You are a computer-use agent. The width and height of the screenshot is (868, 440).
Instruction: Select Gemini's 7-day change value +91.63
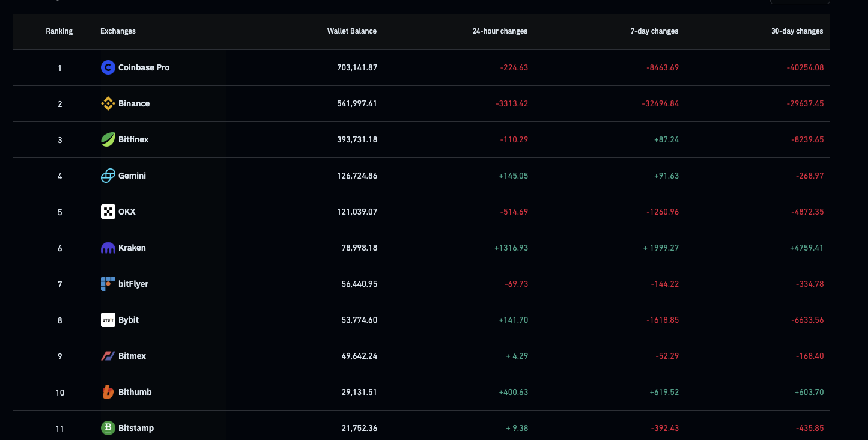(x=668, y=176)
